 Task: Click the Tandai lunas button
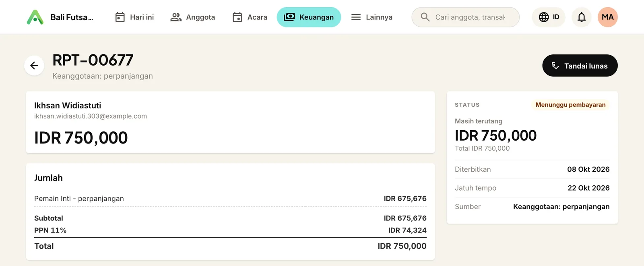pos(580,66)
